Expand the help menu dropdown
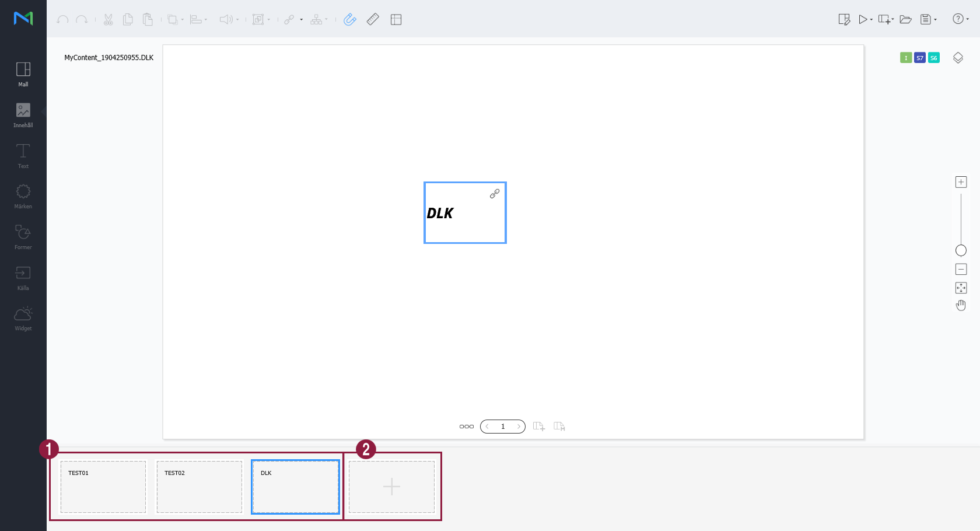 point(968,19)
